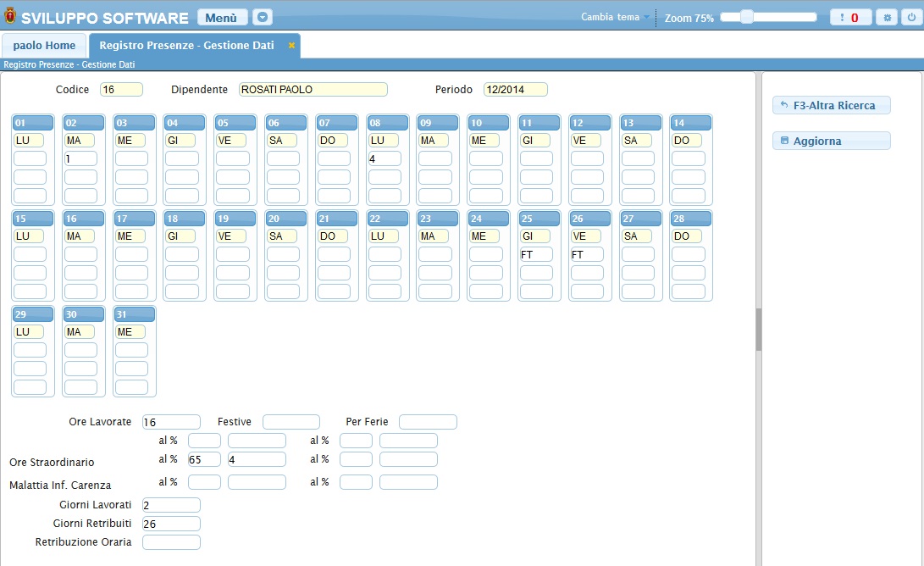Viewport: 924px width, 566px height.
Task: Switch to the paolo Home tab
Action: [44, 46]
